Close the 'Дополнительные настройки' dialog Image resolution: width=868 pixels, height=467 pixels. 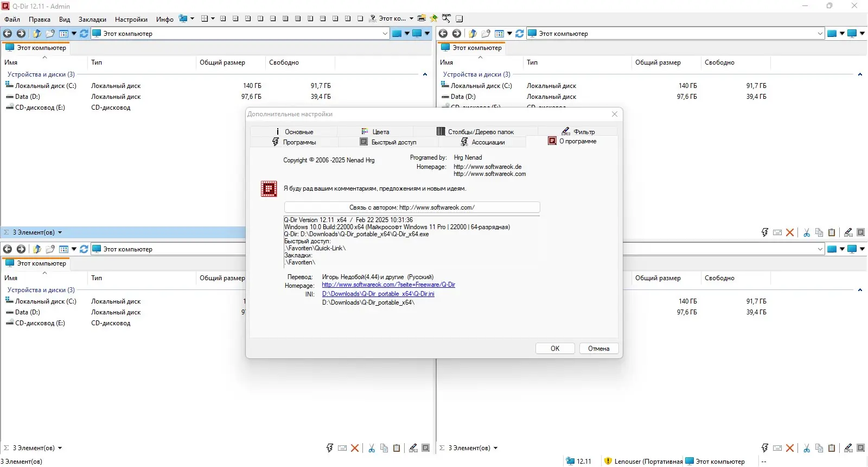(615, 114)
